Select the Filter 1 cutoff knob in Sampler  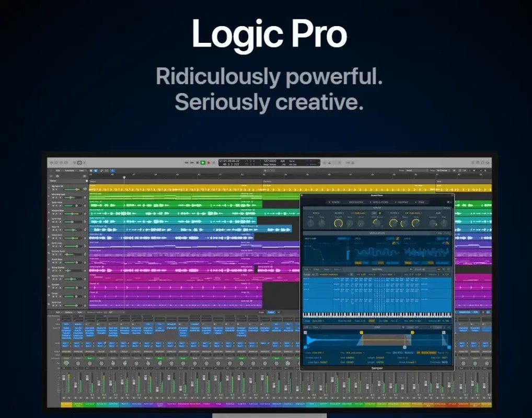pos(338,223)
